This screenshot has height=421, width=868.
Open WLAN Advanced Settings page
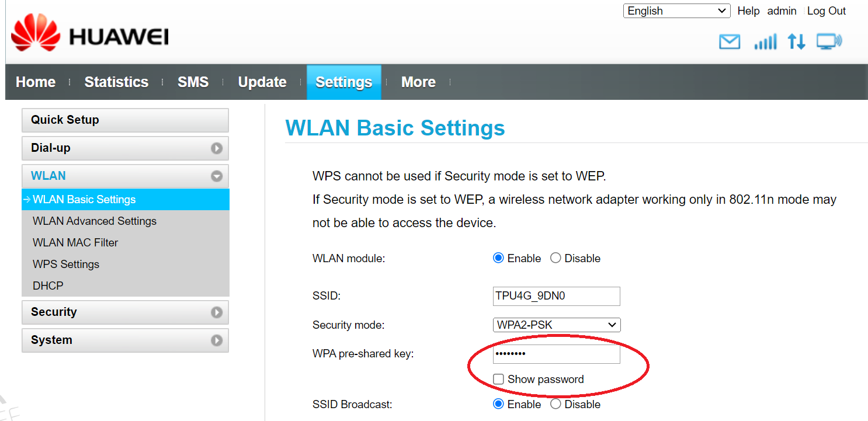click(x=95, y=221)
